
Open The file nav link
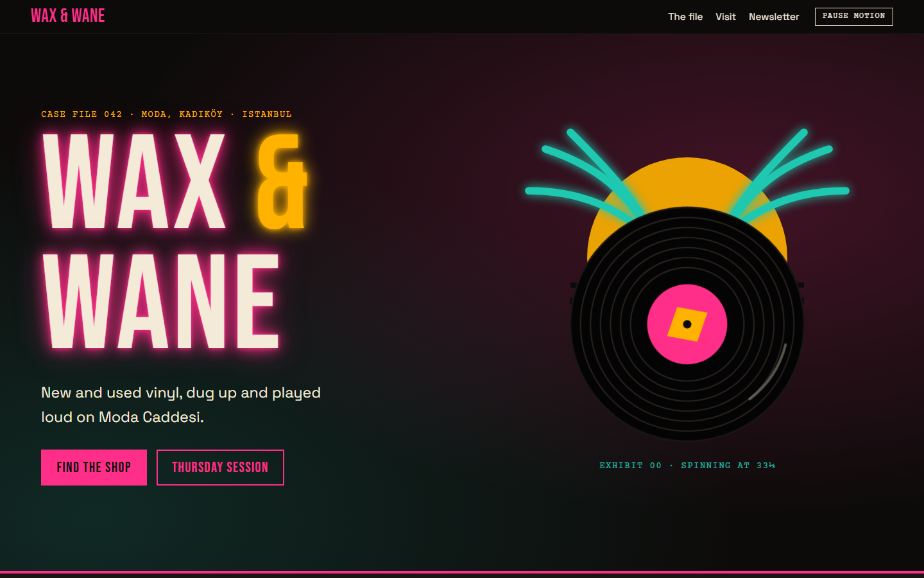(x=685, y=17)
